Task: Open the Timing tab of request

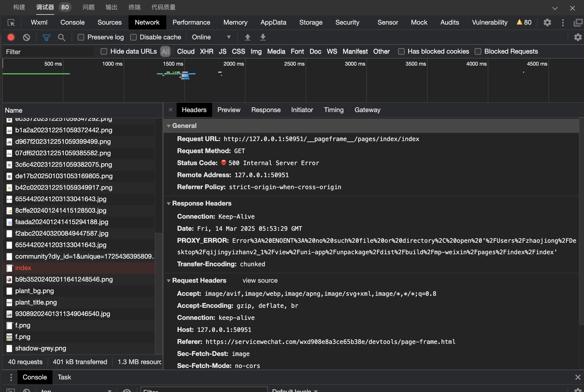Action: (x=334, y=110)
